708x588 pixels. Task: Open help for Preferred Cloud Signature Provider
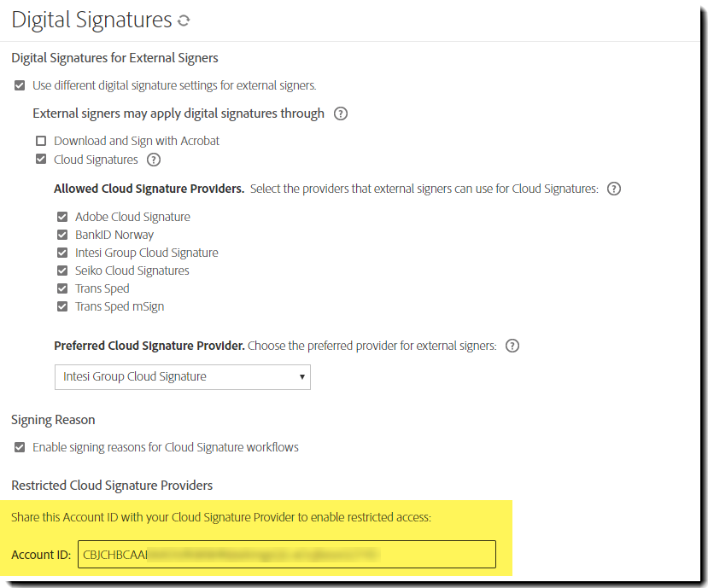click(512, 346)
